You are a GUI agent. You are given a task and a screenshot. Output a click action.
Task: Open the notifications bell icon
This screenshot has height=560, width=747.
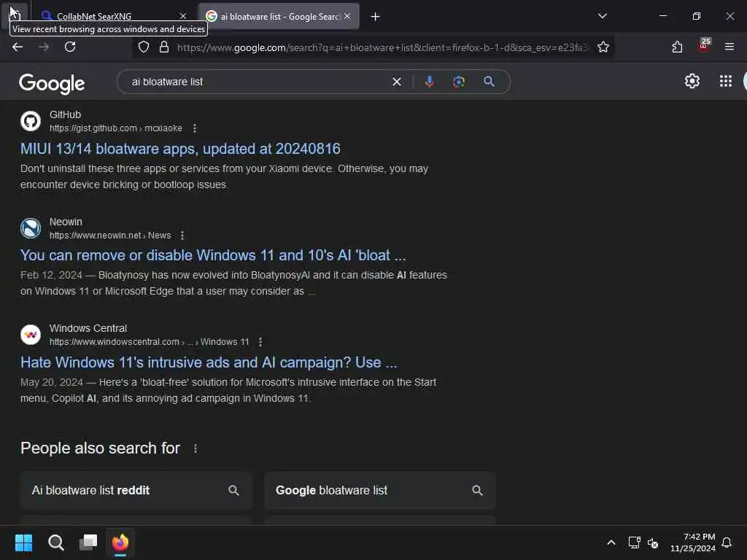click(727, 542)
